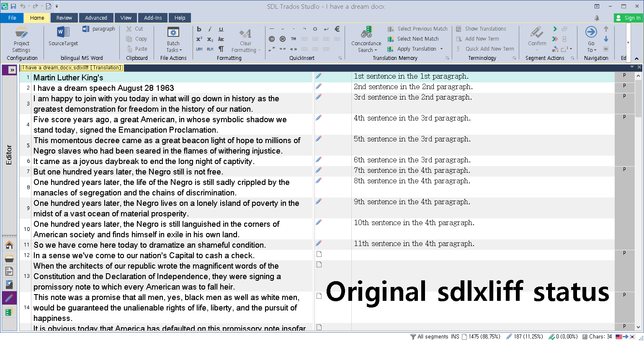
Task: Open the Help tab
Action: tap(180, 18)
